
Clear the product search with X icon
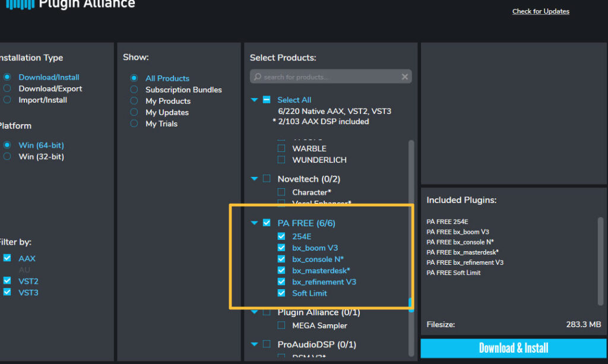coord(404,77)
